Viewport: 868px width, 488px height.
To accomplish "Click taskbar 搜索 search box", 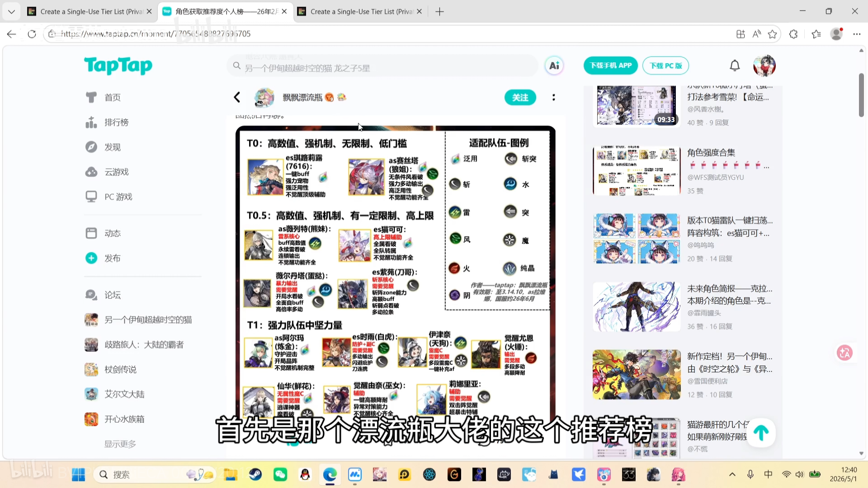I will click(155, 475).
